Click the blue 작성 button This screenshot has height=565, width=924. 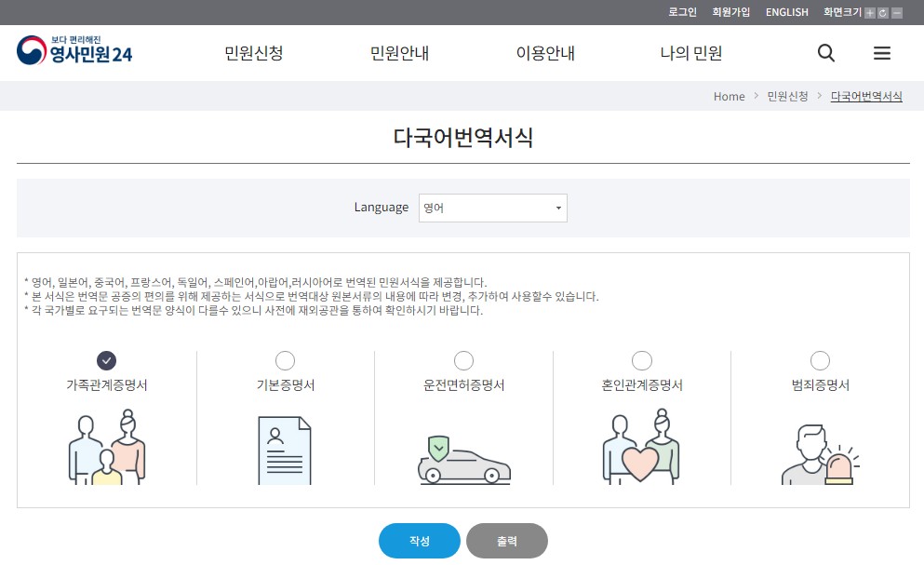420,541
